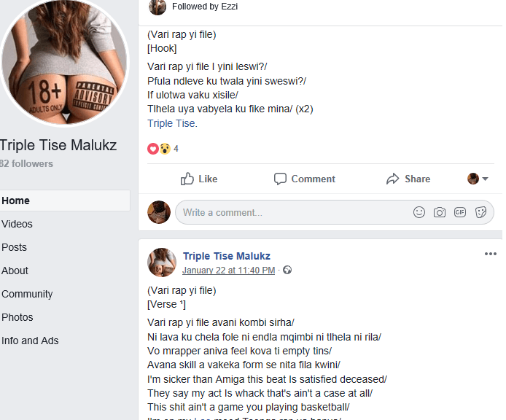Attach a photo using the camera icon
The image size is (506, 420).
(440, 212)
